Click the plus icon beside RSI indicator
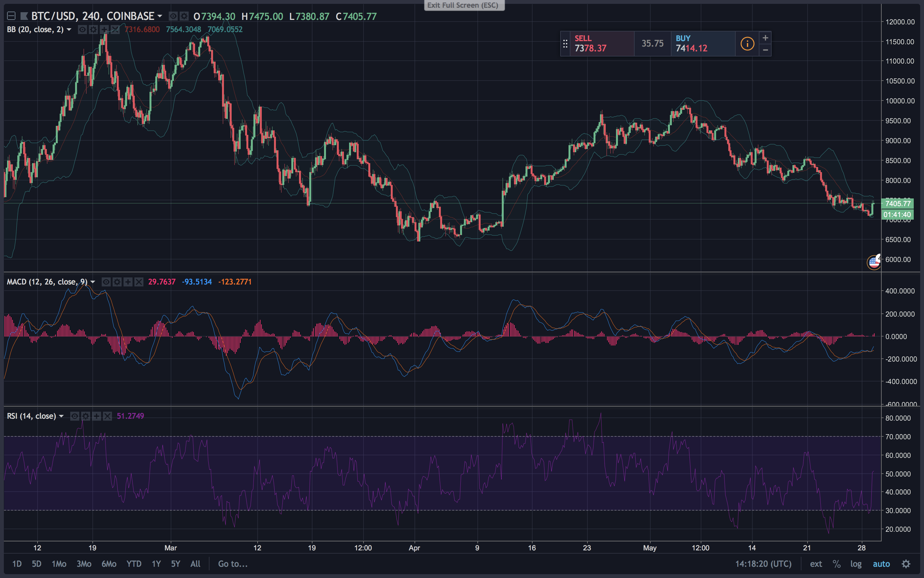This screenshot has width=924, height=578. click(x=97, y=416)
